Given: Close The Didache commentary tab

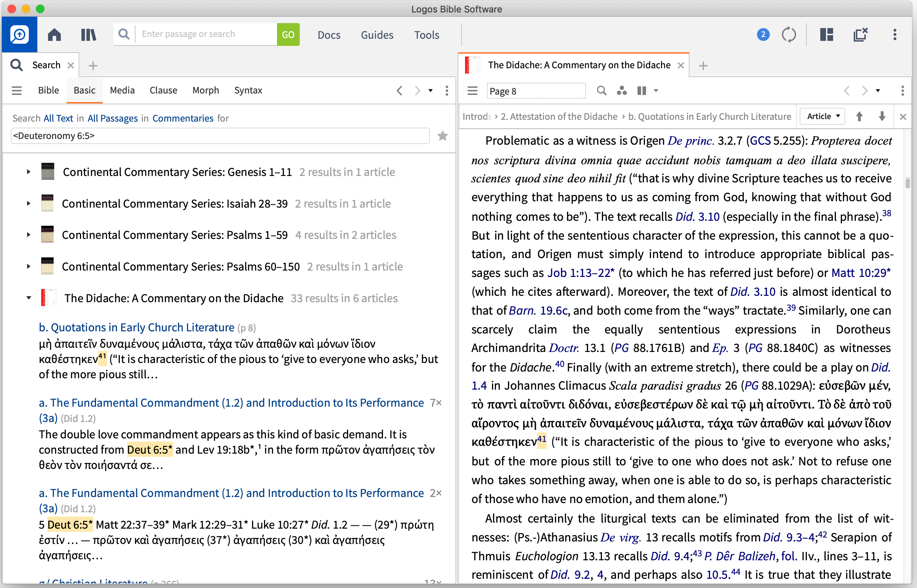Looking at the screenshot, I should 681,66.
